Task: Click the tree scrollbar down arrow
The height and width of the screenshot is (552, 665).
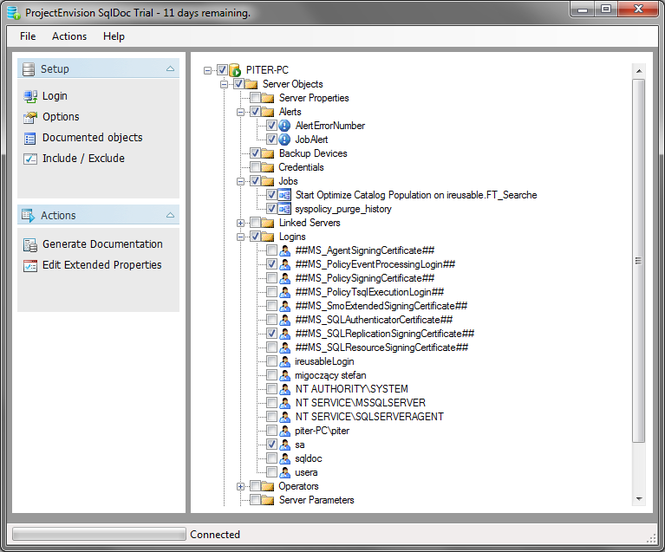Action: click(x=639, y=499)
